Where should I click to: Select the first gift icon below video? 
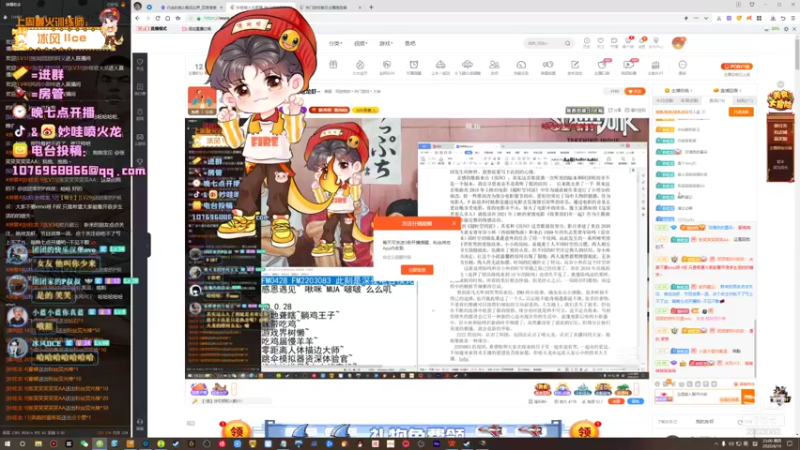click(199, 389)
